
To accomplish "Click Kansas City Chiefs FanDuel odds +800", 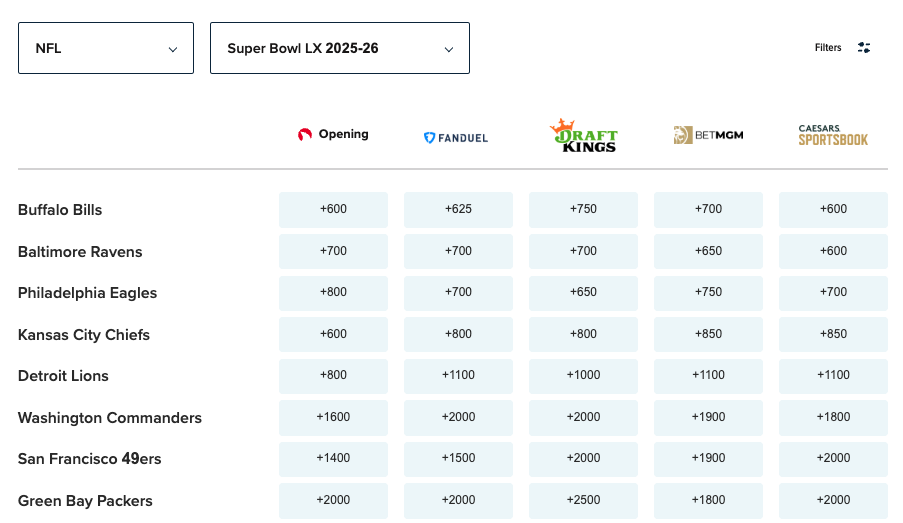I will [458, 335].
